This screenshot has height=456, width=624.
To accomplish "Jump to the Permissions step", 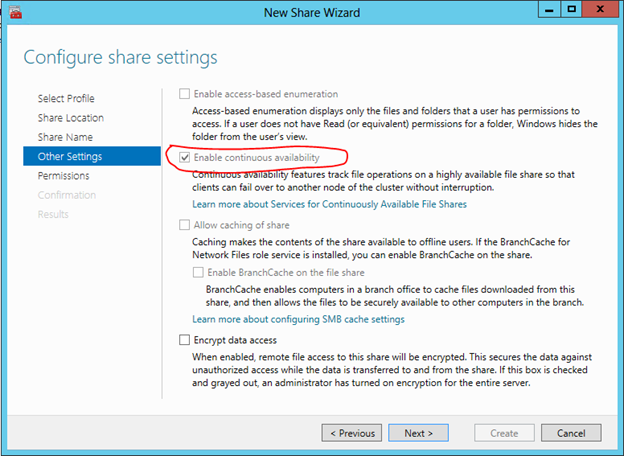I will pos(64,175).
